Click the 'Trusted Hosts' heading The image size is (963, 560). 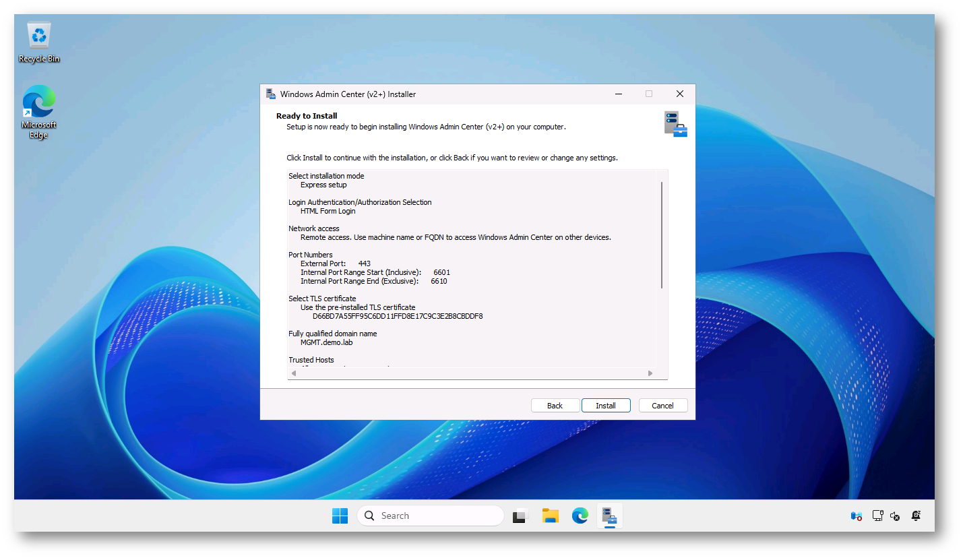[311, 360]
